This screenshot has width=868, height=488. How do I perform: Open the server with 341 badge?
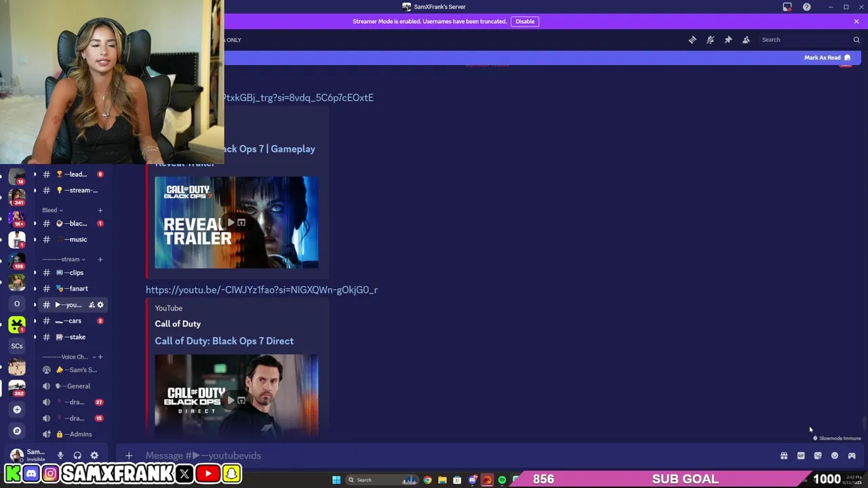tap(17, 197)
